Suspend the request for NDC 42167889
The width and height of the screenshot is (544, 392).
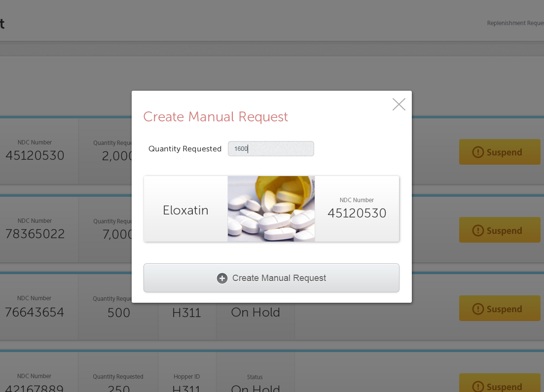[x=500, y=383]
